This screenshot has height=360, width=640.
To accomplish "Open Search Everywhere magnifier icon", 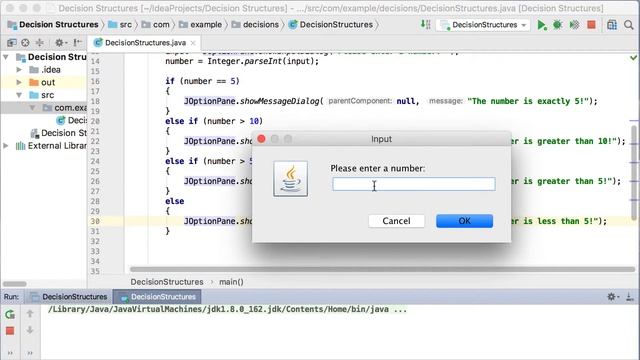I will coord(629,25).
